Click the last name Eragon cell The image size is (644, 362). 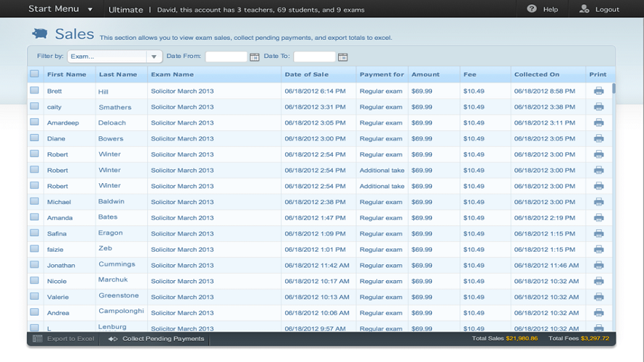coord(110,232)
